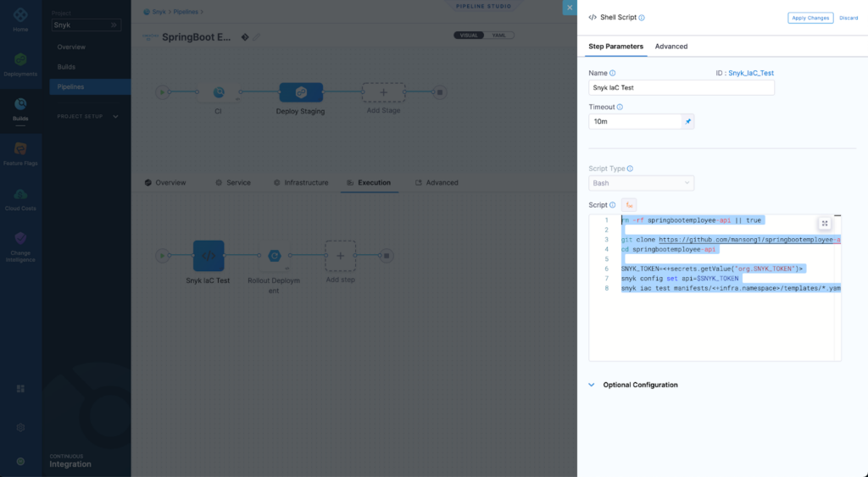Open the Deployments module icon
The height and width of the screenshot is (477, 868).
click(x=20, y=59)
